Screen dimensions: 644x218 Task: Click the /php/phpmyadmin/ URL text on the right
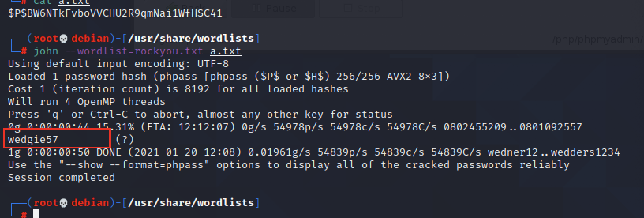[x=598, y=39]
